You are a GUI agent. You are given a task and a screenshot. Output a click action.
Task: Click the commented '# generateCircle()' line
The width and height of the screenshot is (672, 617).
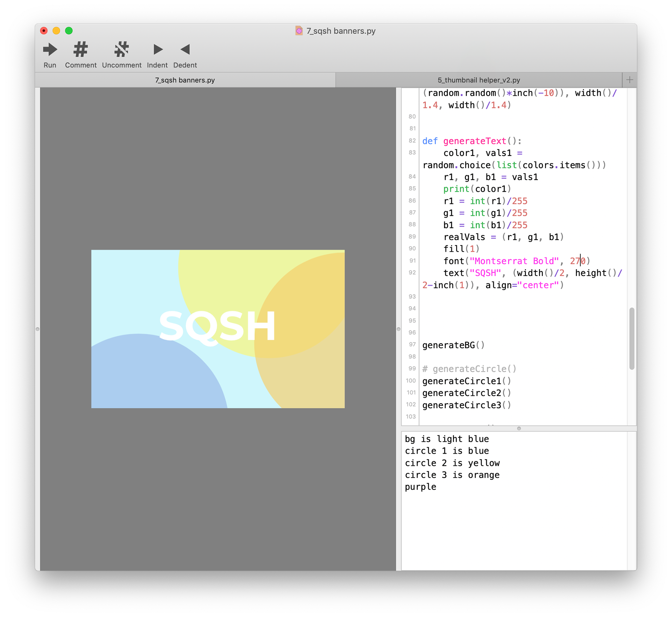click(469, 369)
